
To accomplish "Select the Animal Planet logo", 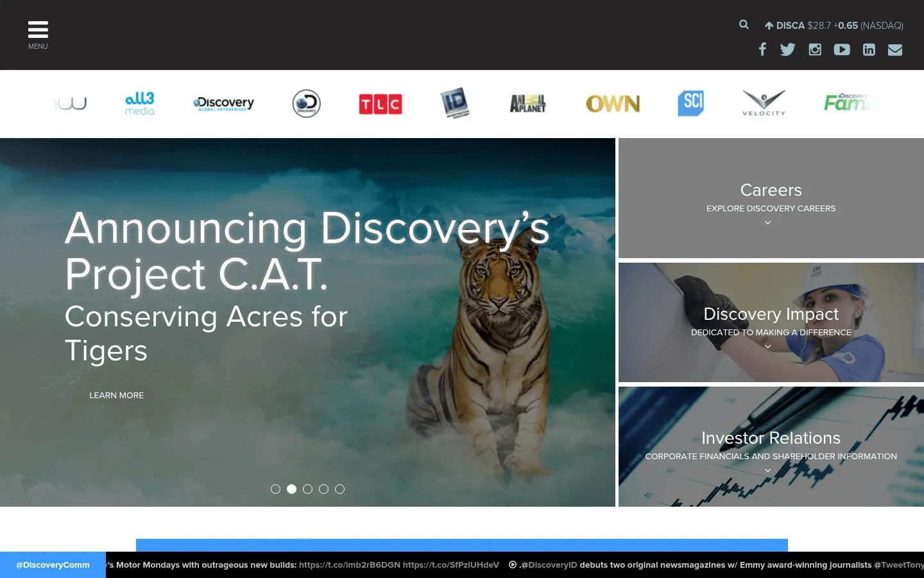I will tap(527, 103).
